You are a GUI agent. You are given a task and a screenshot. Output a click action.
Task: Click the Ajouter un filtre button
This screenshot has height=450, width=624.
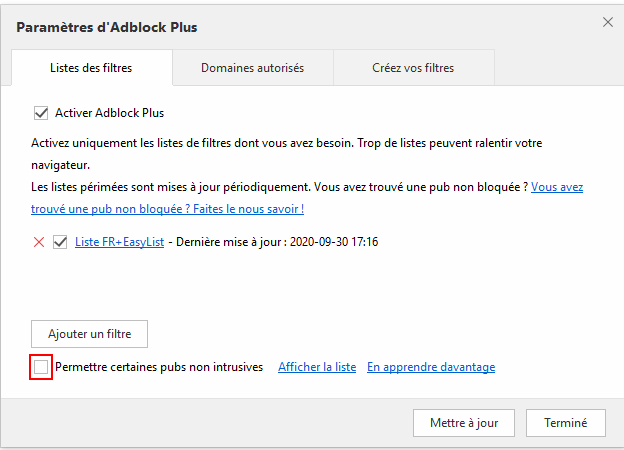(90, 334)
